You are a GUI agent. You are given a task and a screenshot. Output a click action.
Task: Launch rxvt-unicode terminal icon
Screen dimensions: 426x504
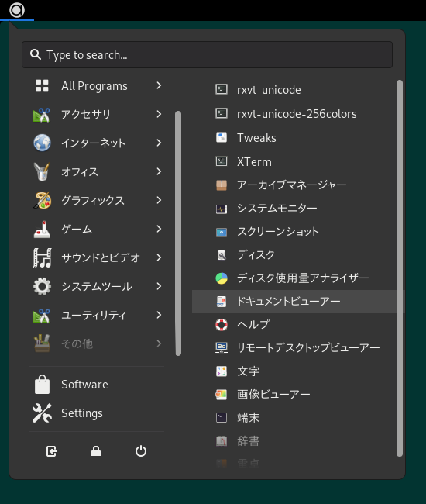222,89
